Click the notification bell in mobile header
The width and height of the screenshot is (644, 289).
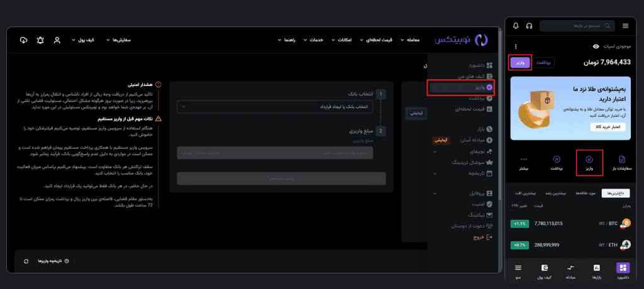(516, 26)
